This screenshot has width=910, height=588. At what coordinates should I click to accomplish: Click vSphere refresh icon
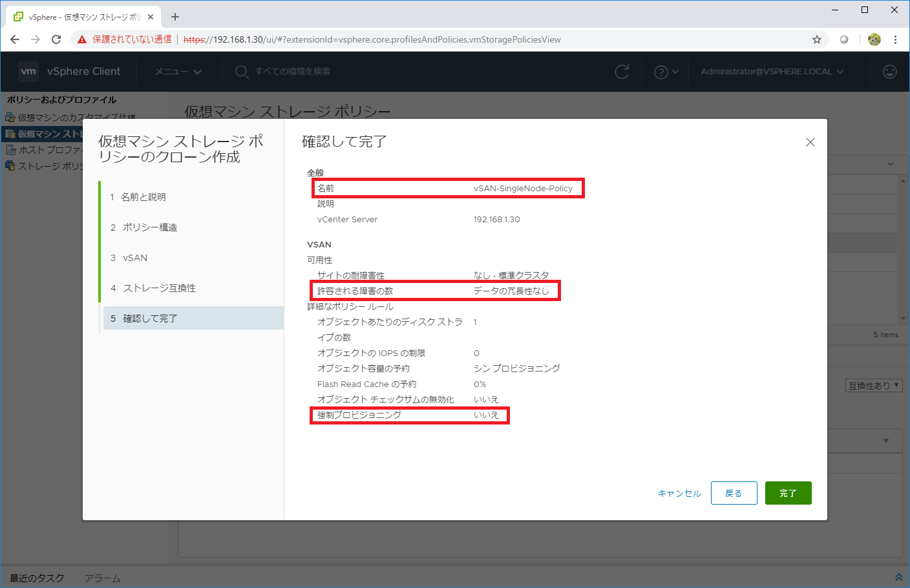pos(622,72)
